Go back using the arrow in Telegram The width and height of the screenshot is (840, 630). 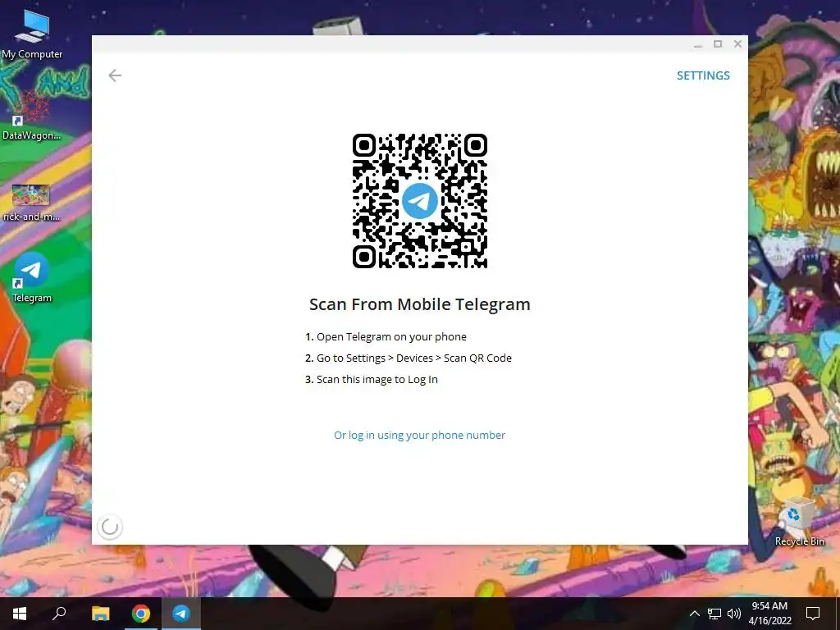pyautogui.click(x=115, y=75)
